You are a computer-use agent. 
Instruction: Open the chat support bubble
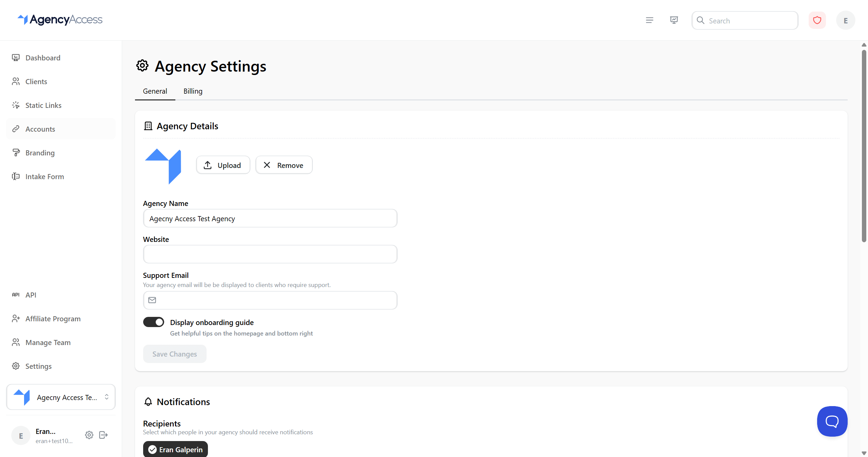pyautogui.click(x=832, y=421)
